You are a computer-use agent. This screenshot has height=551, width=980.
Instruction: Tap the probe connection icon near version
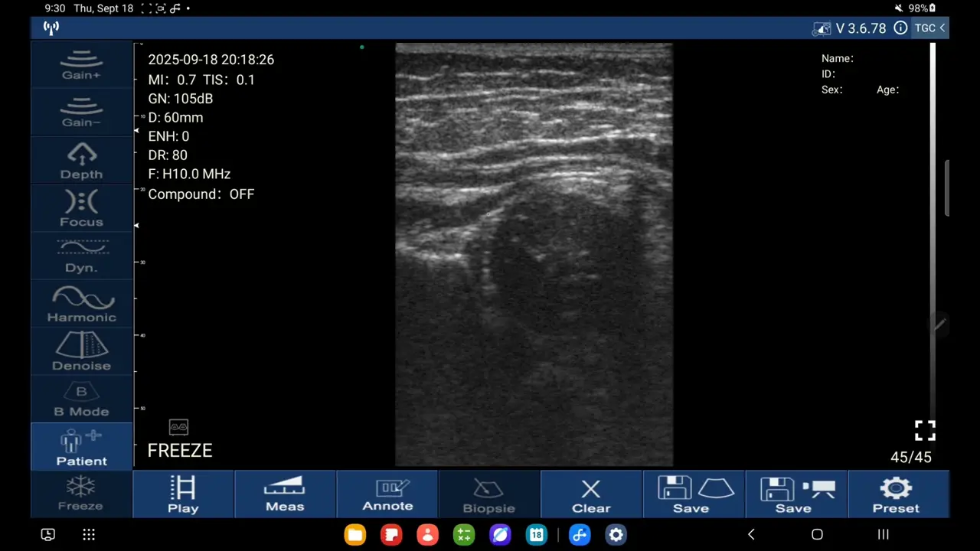coord(822,29)
